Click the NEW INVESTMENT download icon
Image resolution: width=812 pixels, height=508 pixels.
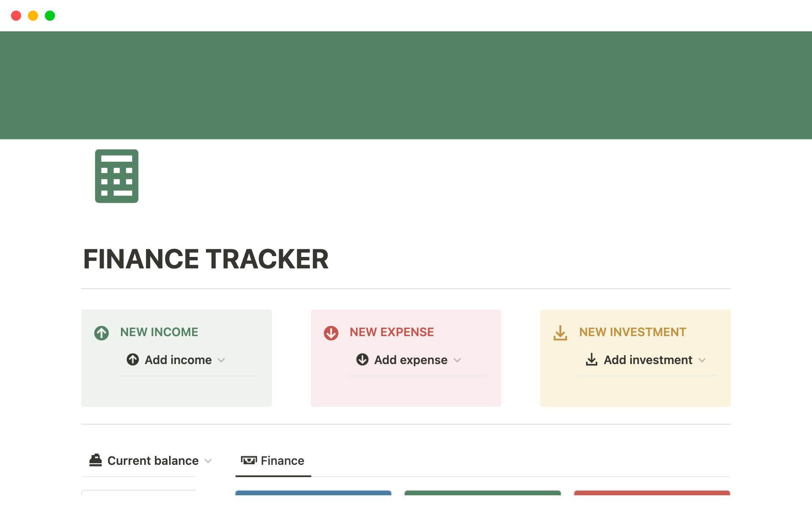coord(560,332)
